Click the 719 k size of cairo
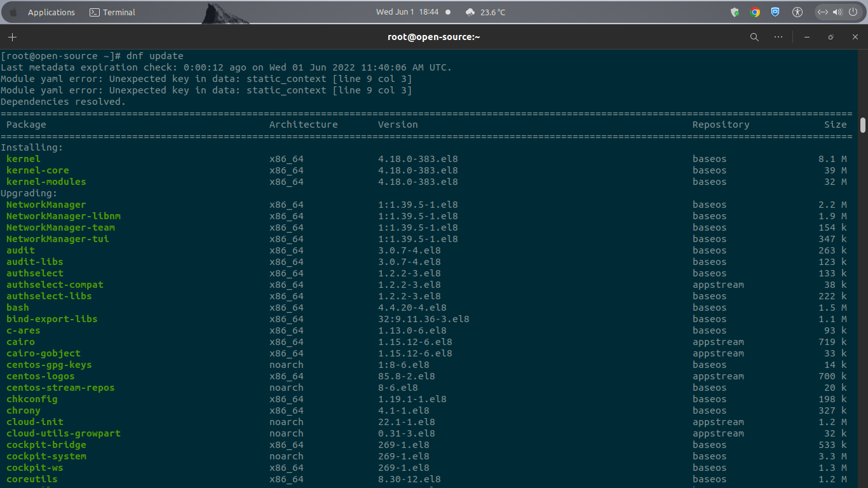This screenshot has height=488, width=868. coord(832,342)
